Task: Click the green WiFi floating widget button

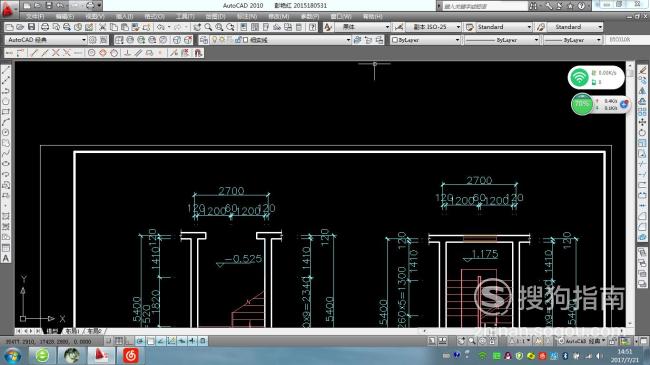Action: (579, 77)
